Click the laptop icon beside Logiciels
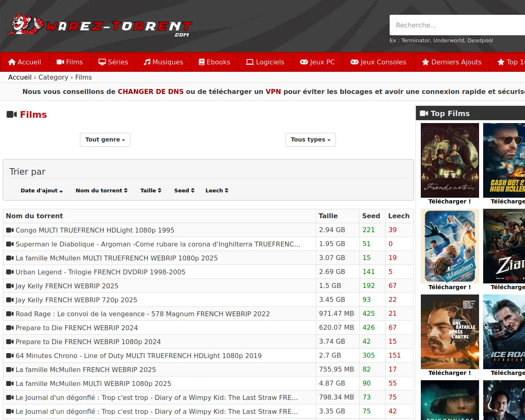 tap(249, 62)
